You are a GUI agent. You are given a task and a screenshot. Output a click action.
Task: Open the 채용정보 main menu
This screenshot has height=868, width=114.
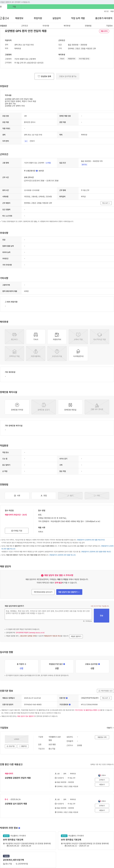(x=19, y=18)
